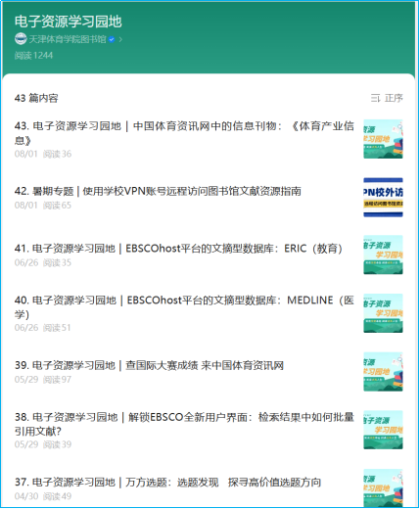Screen dimensions: 420x509
Task: Click thumbnail of EBSCO batch citation article
Action: (383, 430)
